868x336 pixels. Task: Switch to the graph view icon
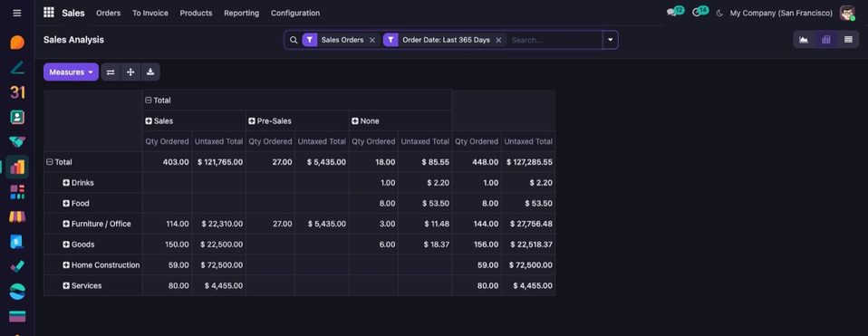[804, 39]
